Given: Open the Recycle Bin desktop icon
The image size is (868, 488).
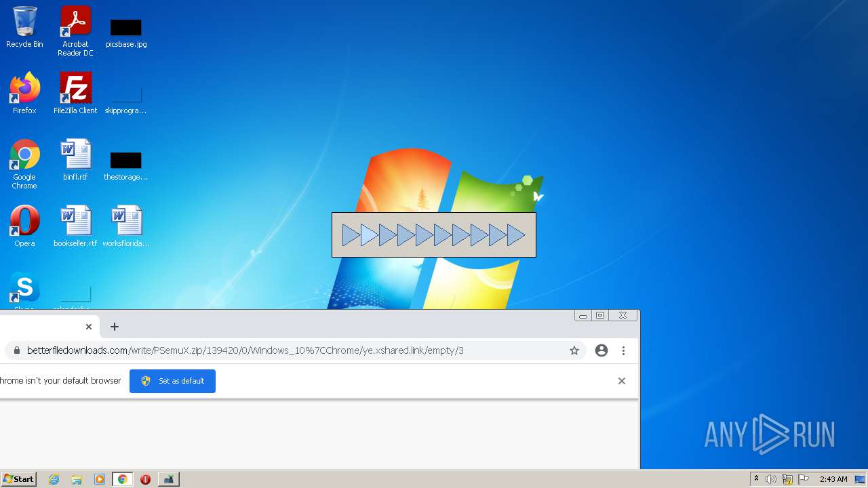Looking at the screenshot, I should point(24,27).
